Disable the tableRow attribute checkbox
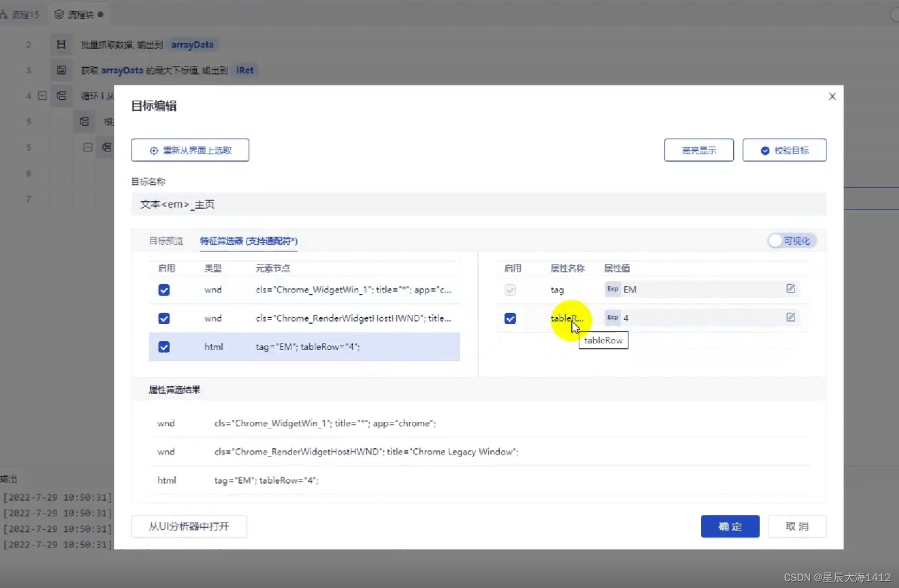899x588 pixels. 510,318
